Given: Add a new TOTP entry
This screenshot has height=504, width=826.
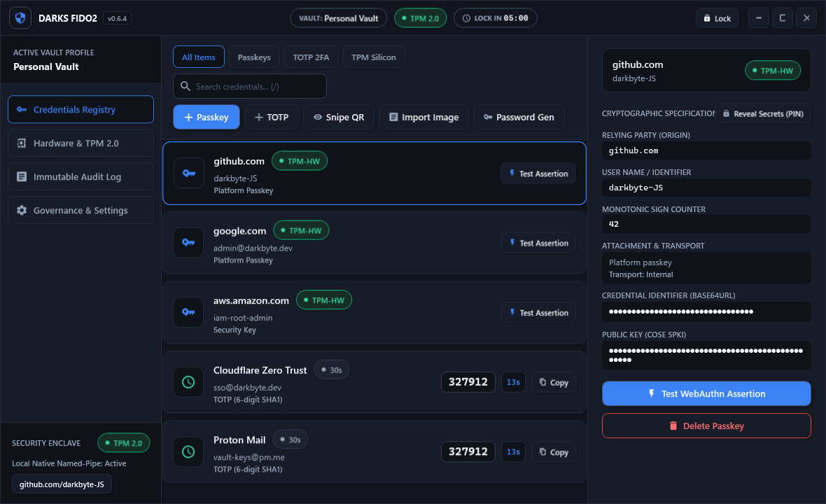Looking at the screenshot, I should (272, 117).
